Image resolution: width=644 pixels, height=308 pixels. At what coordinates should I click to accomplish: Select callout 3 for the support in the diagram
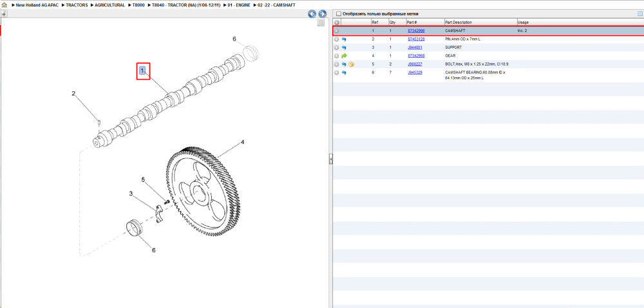[131, 194]
